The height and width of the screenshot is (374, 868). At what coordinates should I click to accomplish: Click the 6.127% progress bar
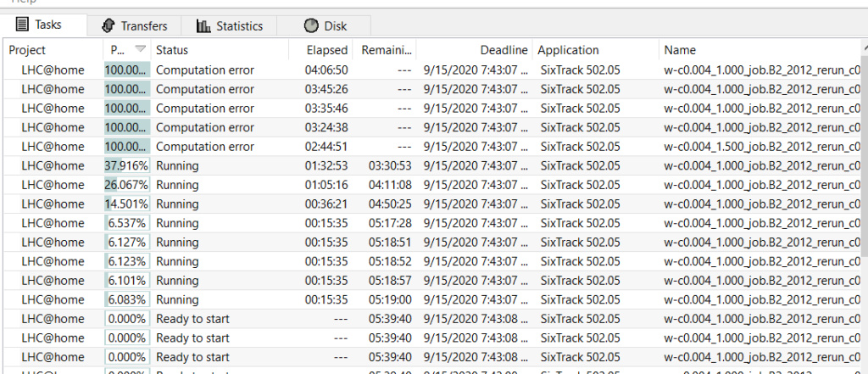(127, 243)
